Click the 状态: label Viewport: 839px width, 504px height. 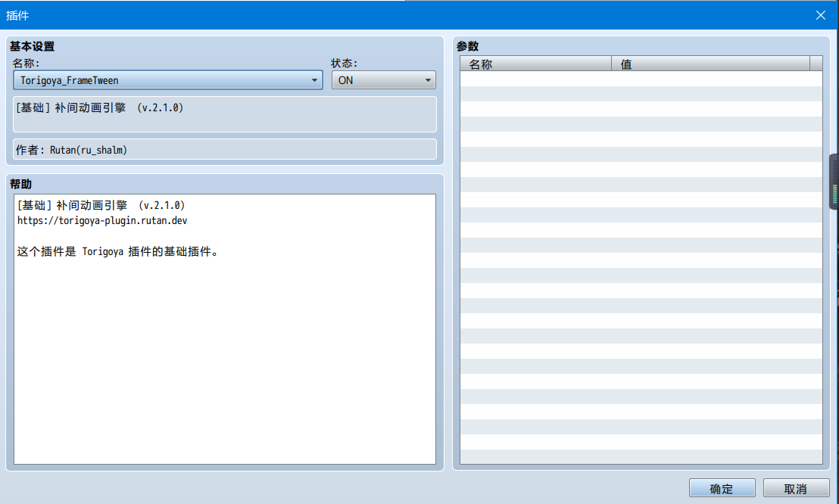[344, 63]
